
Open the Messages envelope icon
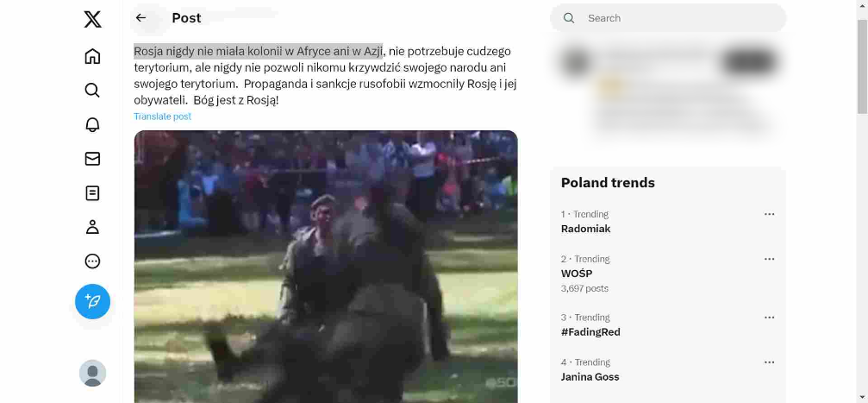[92, 159]
